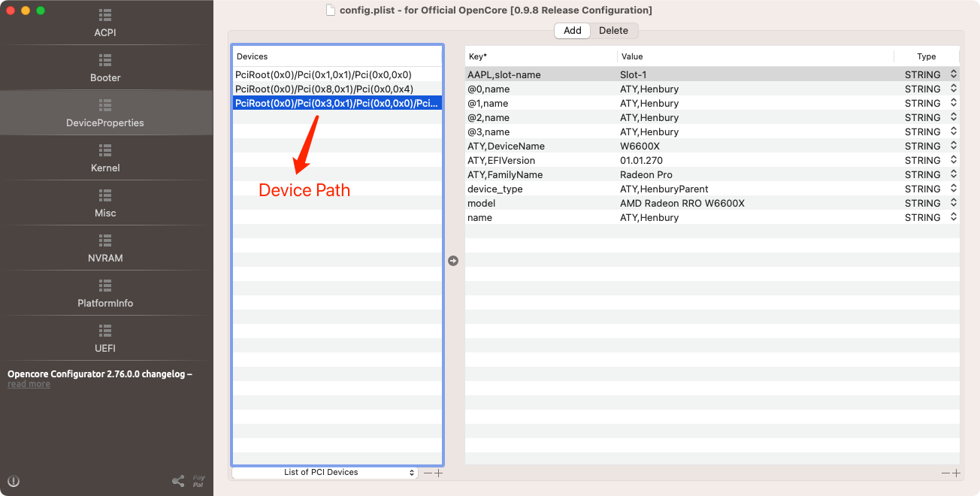Click the info icon in sidebar bottom
The width and height of the screenshot is (980, 496).
tap(14, 481)
